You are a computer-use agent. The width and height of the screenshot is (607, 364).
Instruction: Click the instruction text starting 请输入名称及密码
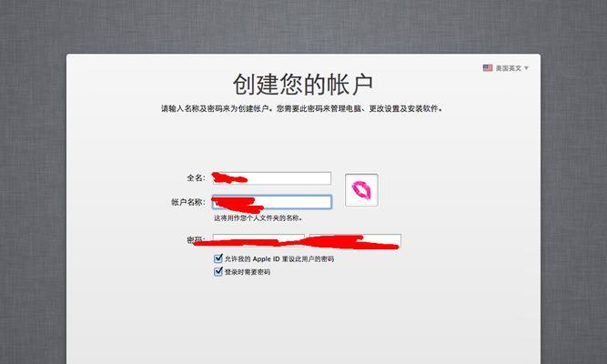point(301,109)
